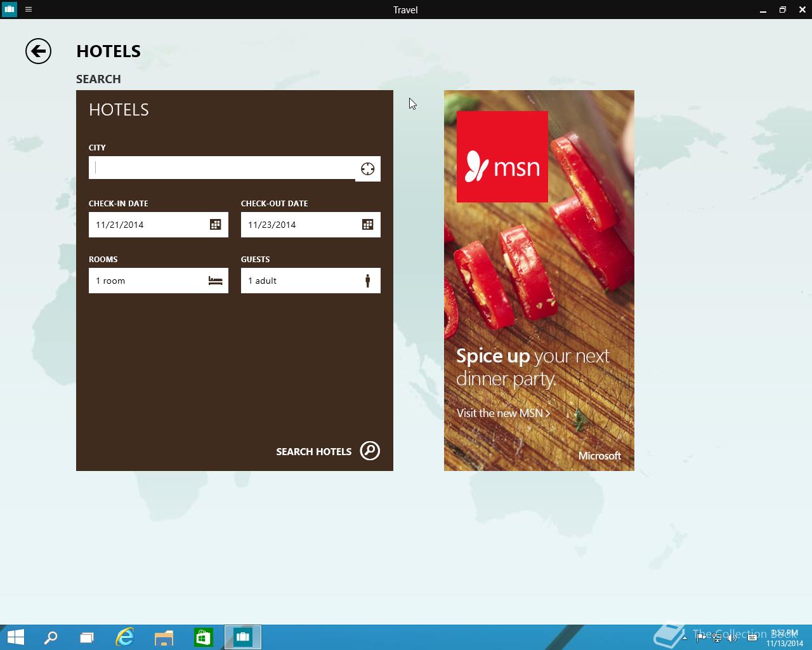
Task: Click the Microsoft label in the ad
Action: click(x=599, y=456)
